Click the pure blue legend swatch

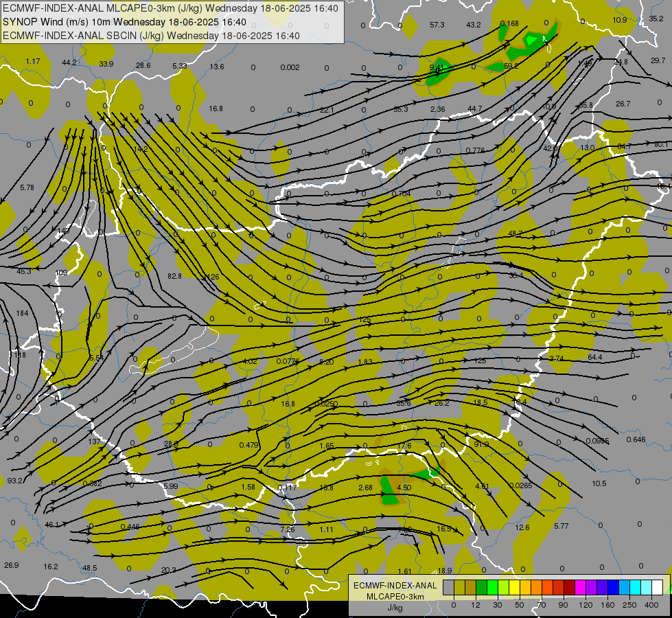(613, 587)
